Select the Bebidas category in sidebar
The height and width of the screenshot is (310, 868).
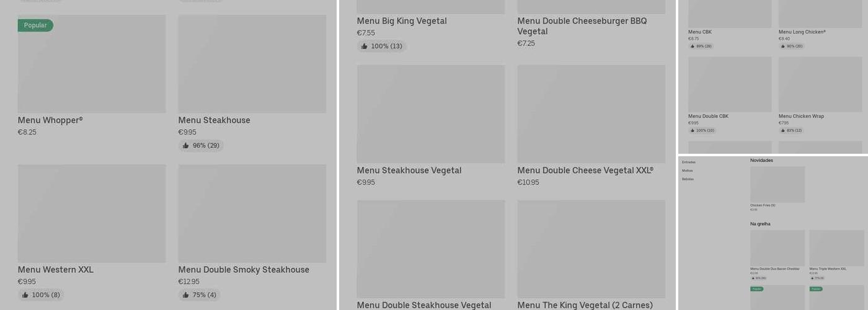688,179
